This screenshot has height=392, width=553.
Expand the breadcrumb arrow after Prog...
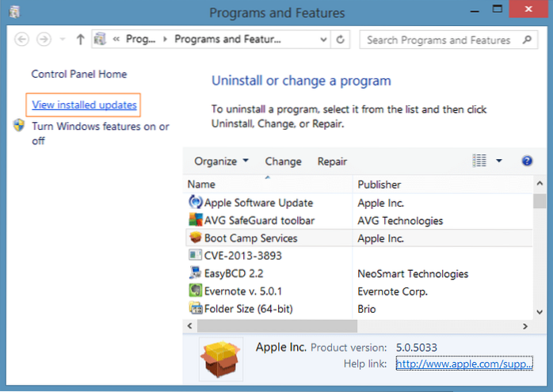[165, 39]
